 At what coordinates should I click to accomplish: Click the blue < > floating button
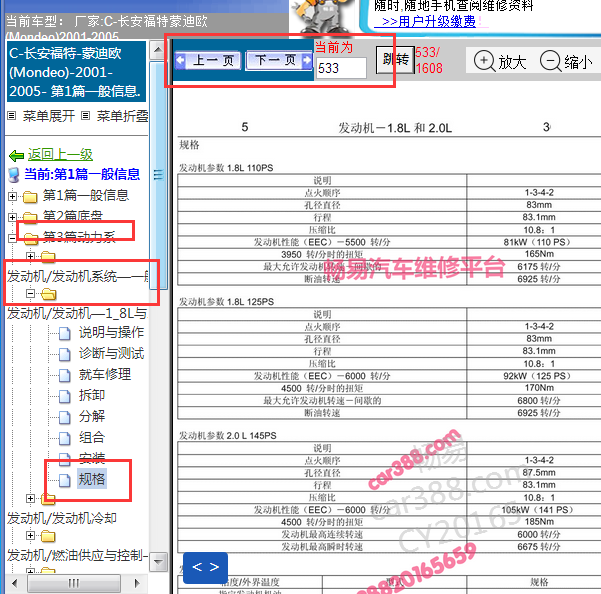coord(205,568)
